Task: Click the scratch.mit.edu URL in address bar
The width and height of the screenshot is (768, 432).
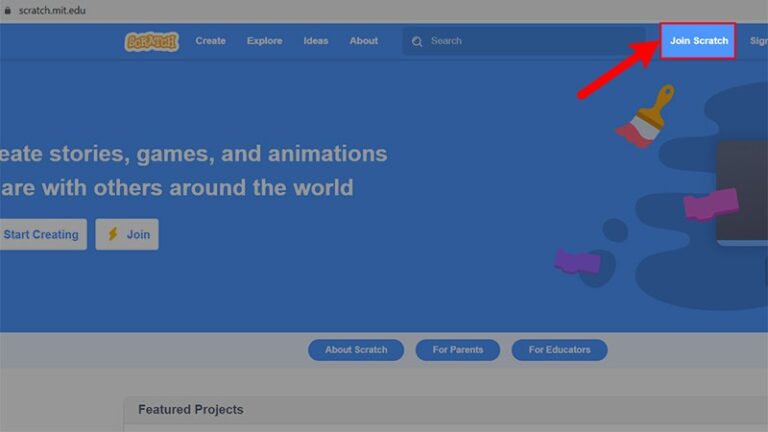Action: (x=52, y=9)
